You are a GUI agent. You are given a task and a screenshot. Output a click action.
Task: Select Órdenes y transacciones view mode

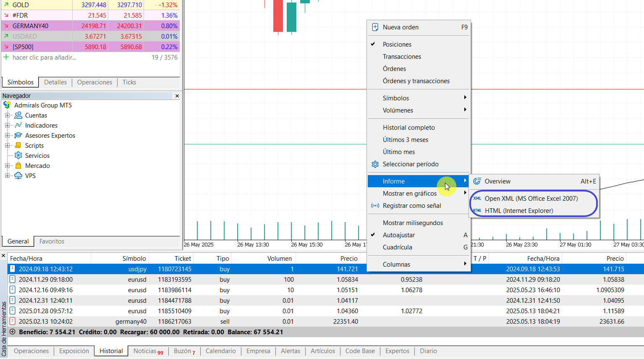pos(418,81)
